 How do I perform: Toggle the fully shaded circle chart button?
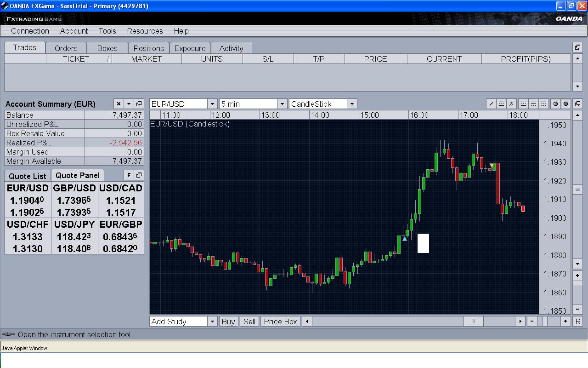(x=565, y=104)
